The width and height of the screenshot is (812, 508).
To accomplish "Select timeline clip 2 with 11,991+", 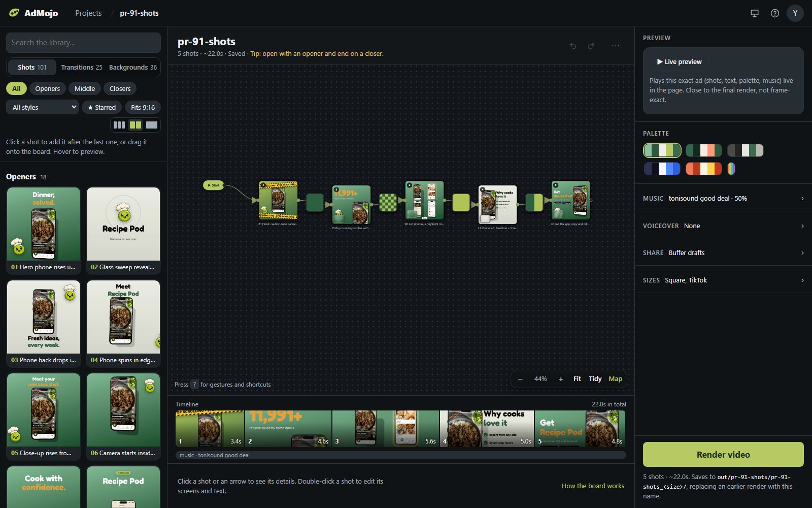I will pos(288,429).
